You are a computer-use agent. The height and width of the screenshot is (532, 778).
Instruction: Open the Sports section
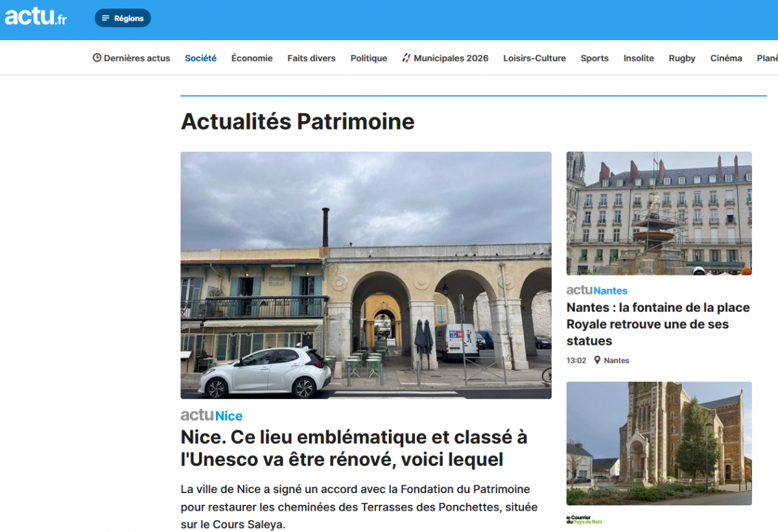click(595, 58)
